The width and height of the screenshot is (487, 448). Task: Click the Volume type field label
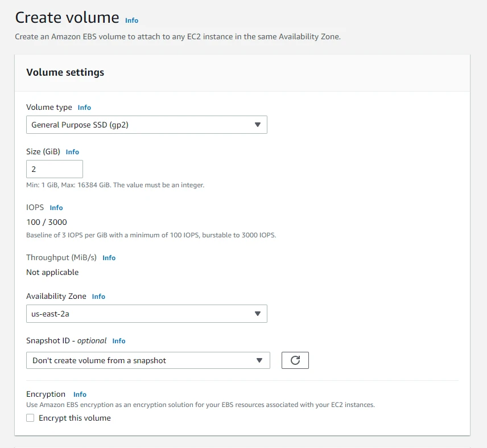(x=49, y=108)
